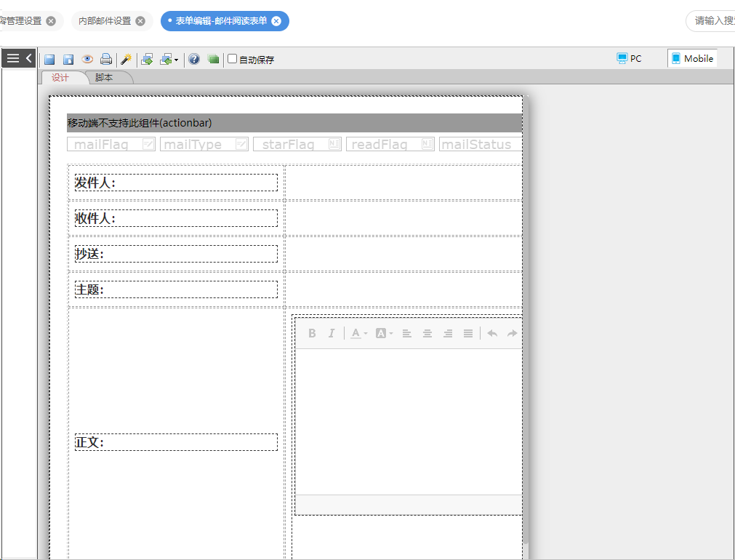Switch to PC view mode

(x=630, y=58)
